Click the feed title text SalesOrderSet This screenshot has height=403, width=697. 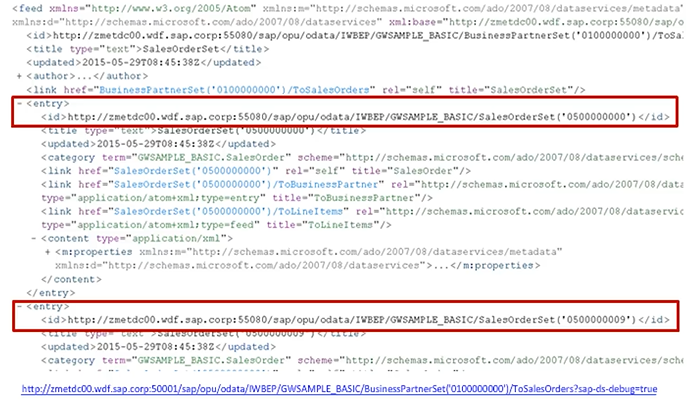pyautogui.click(x=180, y=49)
